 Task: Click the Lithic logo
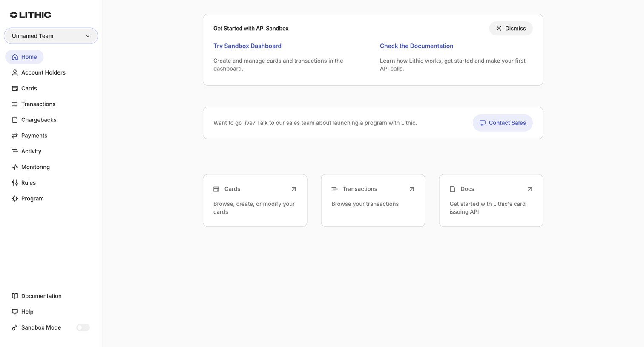pos(31,15)
